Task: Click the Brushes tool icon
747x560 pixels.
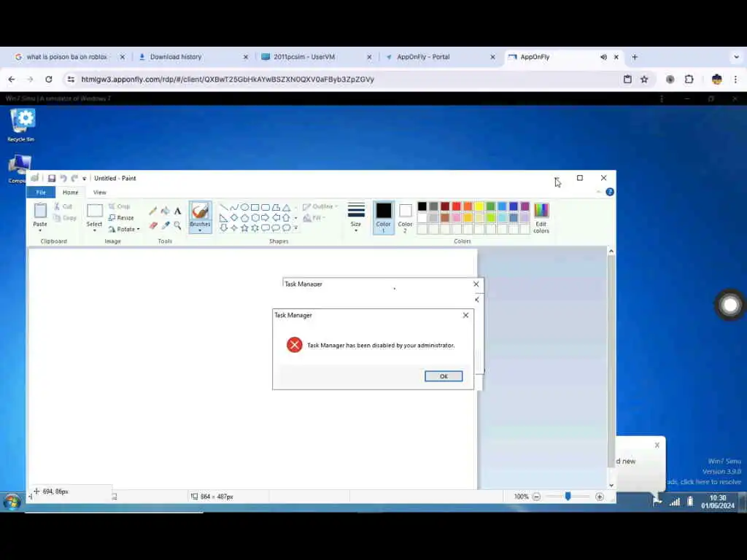Action: click(x=200, y=211)
